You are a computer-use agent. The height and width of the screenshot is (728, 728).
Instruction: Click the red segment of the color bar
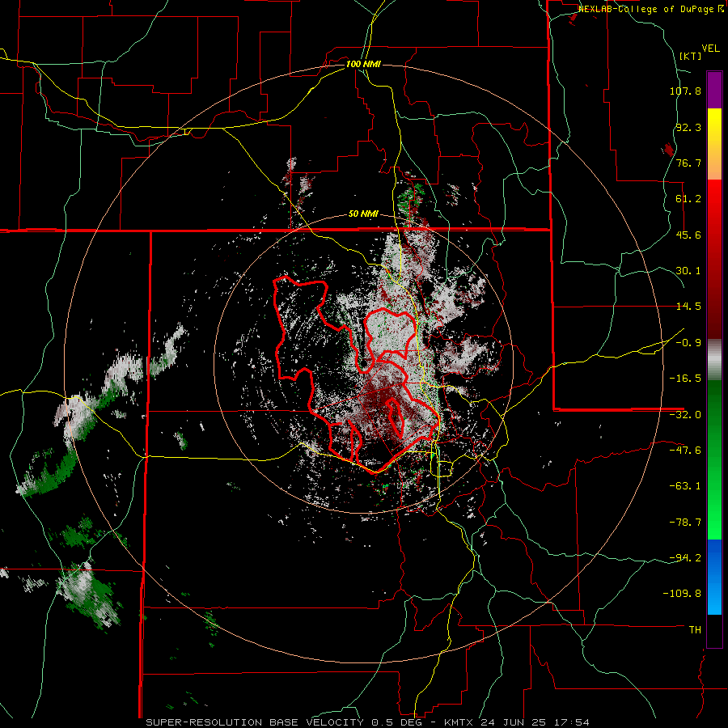click(x=714, y=259)
